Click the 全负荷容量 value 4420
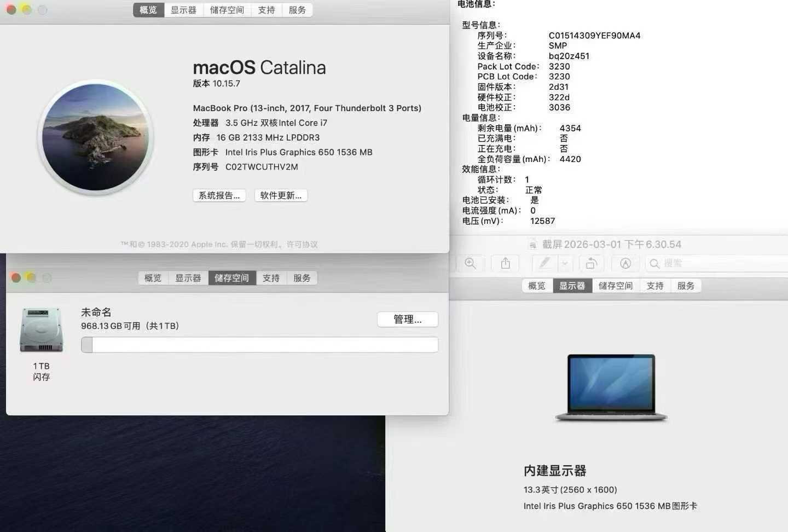The height and width of the screenshot is (532, 788). coord(570,159)
